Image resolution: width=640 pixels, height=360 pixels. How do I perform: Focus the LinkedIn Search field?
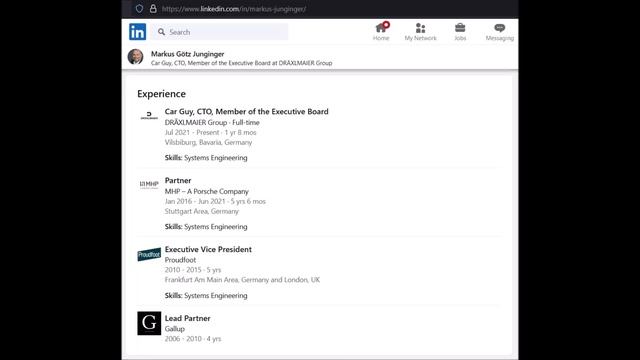pos(220,32)
